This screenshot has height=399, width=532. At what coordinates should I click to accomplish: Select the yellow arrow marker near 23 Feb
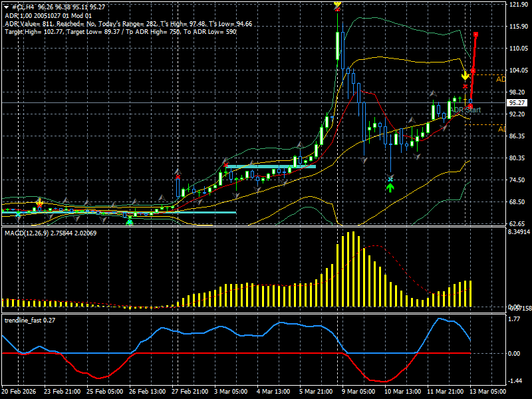click(40, 203)
